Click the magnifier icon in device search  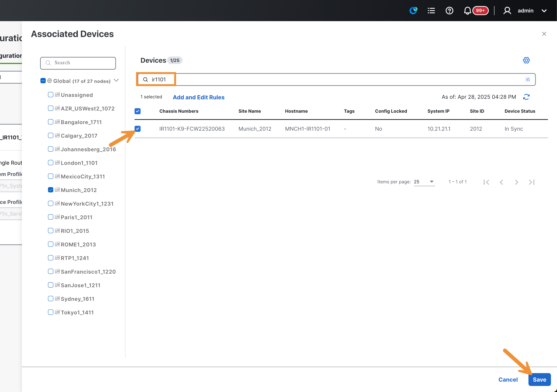point(145,79)
